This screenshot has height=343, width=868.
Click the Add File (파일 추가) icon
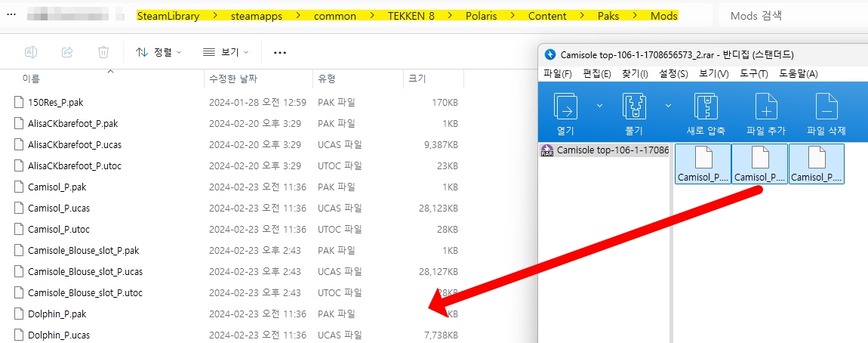point(765,107)
